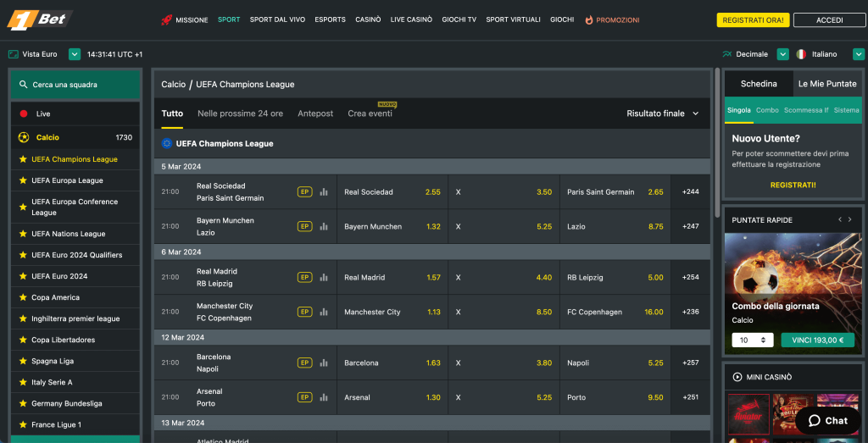Open the Risultato finale market dropdown
This screenshot has height=443, width=868.
[663, 114]
